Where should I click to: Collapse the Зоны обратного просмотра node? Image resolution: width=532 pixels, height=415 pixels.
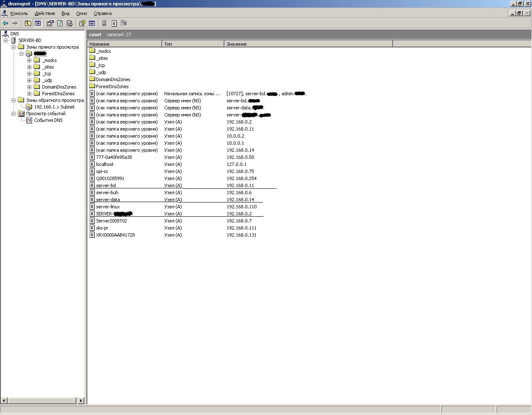13,100
